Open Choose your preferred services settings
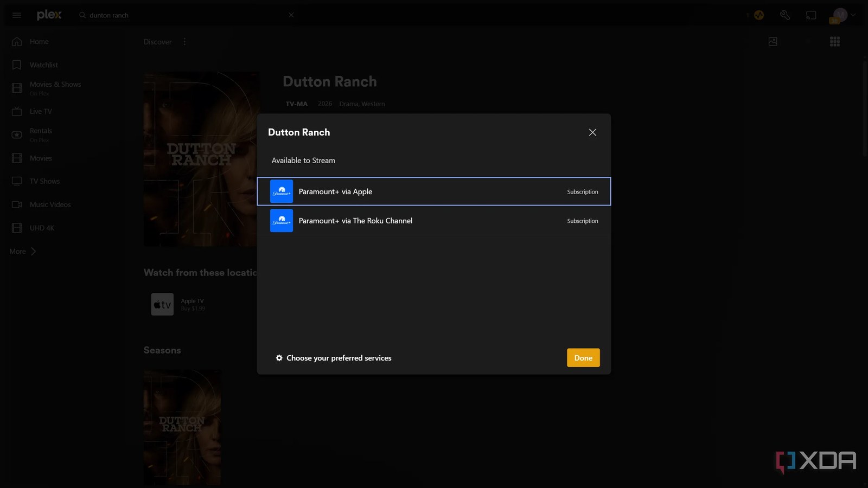The image size is (868, 488). pyautogui.click(x=334, y=358)
